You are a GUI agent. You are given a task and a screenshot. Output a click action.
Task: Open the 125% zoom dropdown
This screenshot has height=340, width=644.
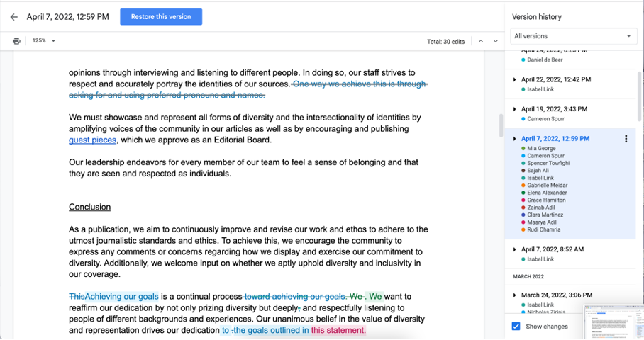[x=43, y=41]
